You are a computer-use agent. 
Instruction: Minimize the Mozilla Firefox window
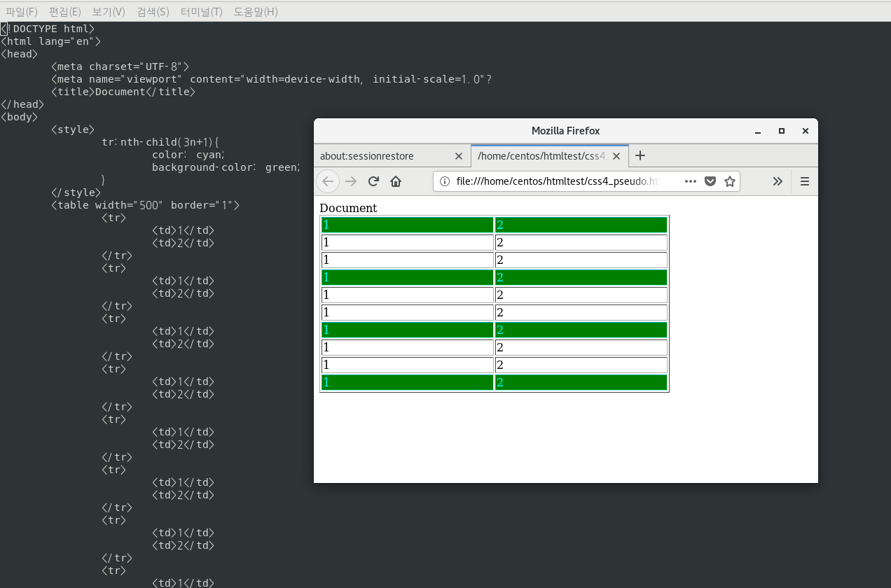(x=758, y=131)
